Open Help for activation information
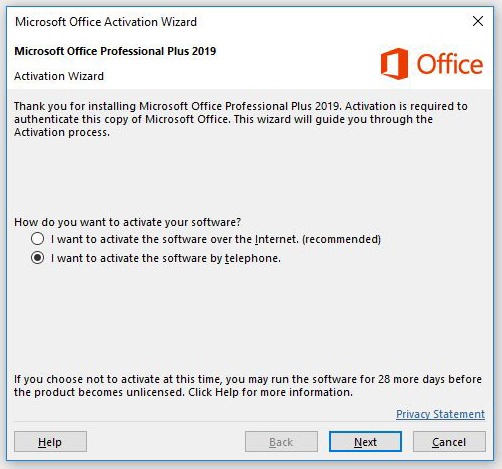 [50, 442]
